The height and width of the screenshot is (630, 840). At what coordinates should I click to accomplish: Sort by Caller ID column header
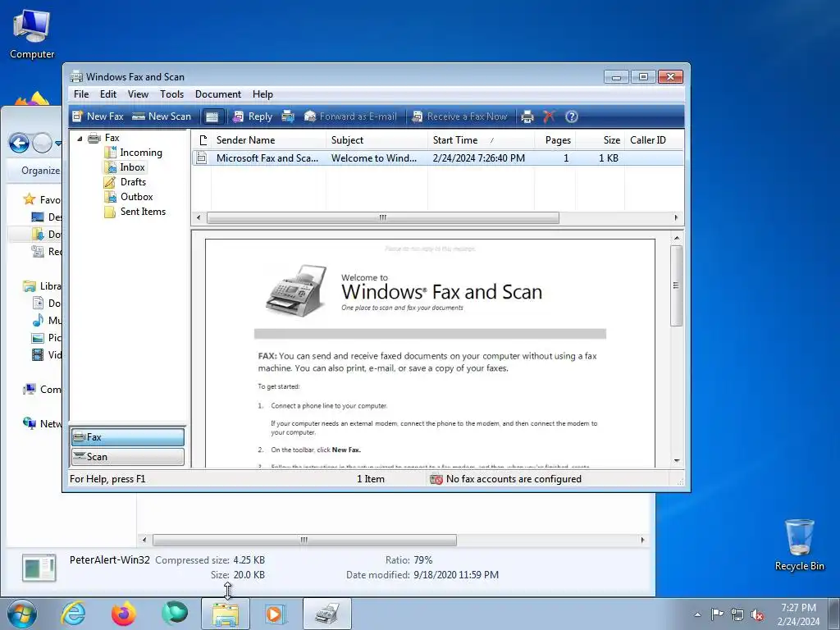[654, 140]
